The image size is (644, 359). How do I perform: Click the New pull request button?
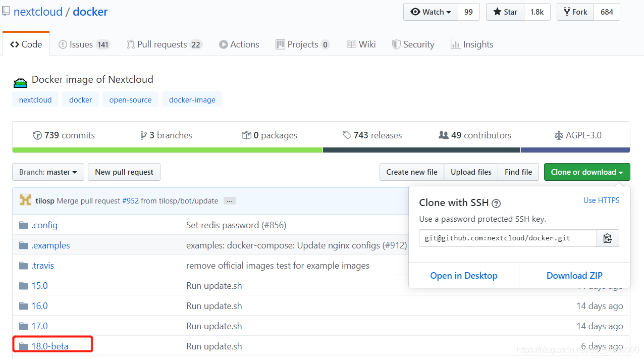(x=124, y=172)
